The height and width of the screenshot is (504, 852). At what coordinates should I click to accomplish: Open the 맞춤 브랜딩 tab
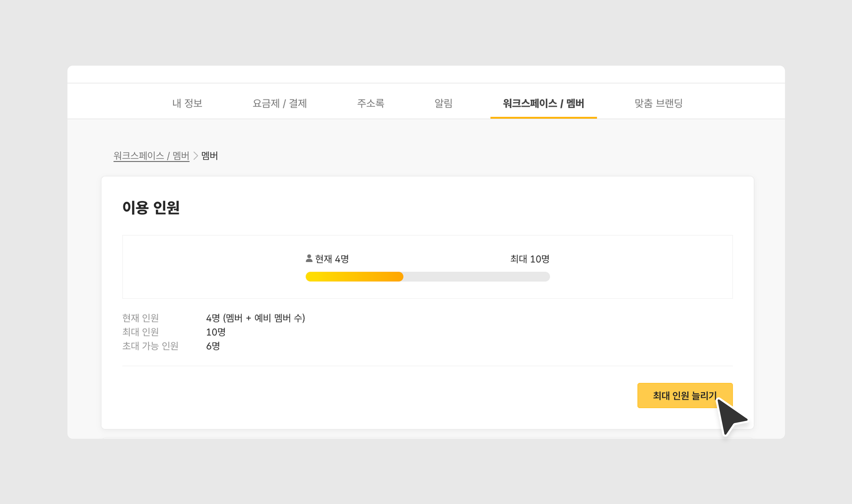(659, 103)
